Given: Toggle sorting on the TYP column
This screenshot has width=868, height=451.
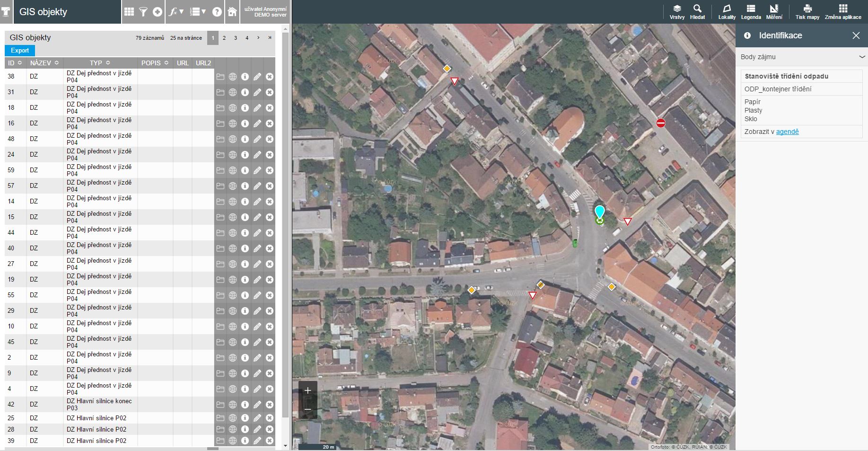Looking at the screenshot, I should click(x=99, y=63).
